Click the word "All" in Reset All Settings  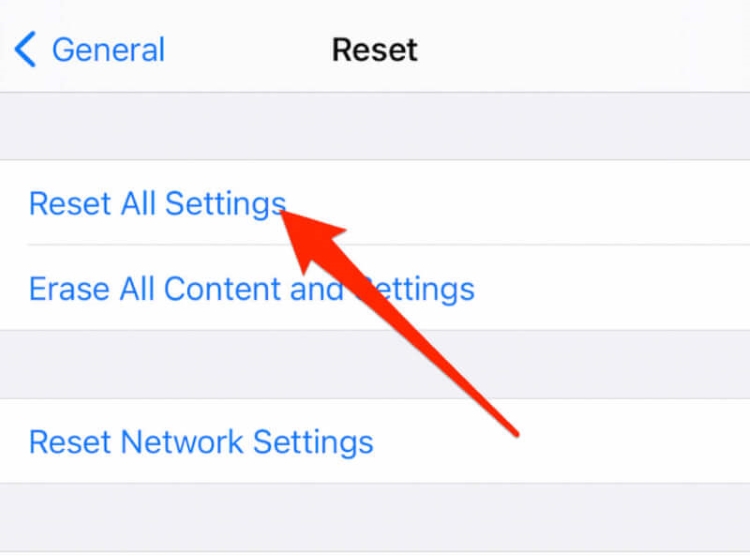(x=138, y=204)
